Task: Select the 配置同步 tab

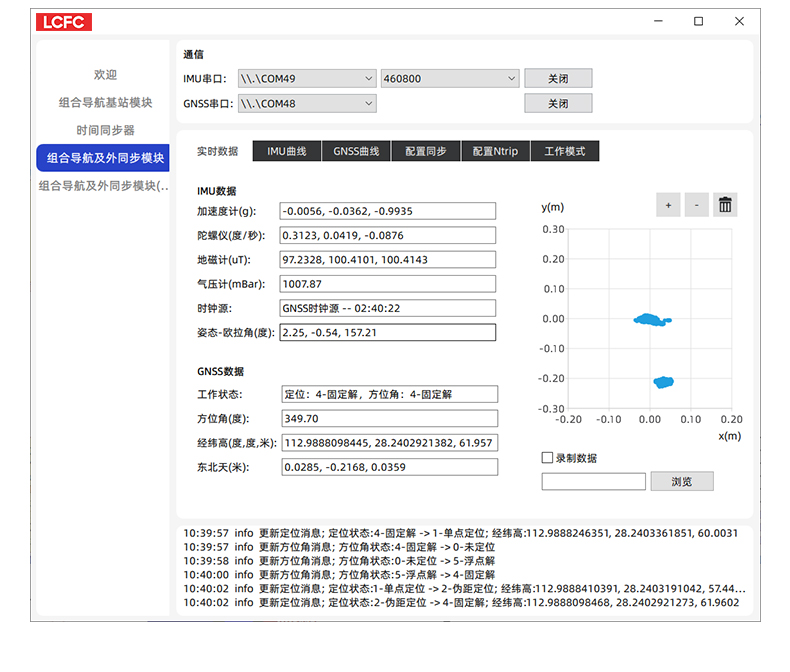Action: coord(425,152)
